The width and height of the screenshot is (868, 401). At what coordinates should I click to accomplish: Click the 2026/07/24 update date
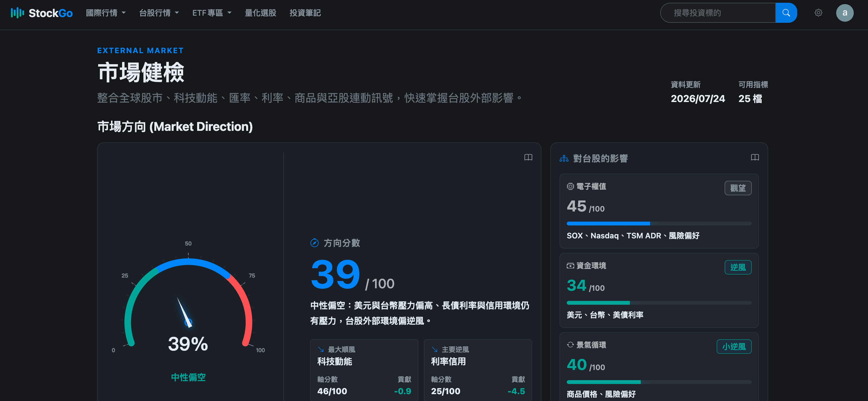click(x=698, y=98)
